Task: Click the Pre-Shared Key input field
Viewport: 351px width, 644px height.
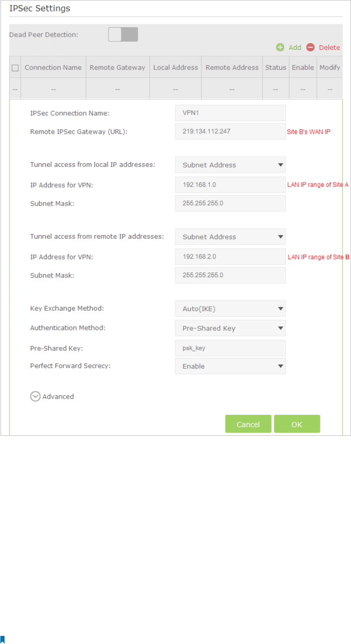Action: click(x=230, y=348)
